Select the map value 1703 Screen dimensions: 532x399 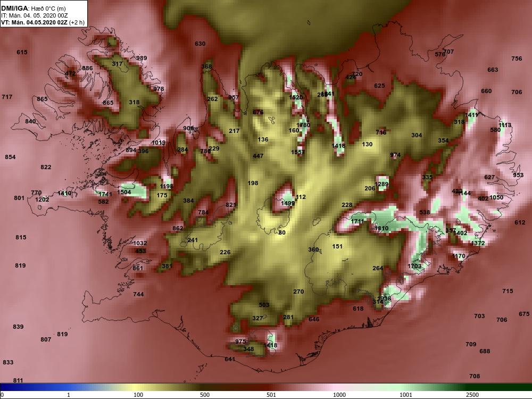(414, 266)
